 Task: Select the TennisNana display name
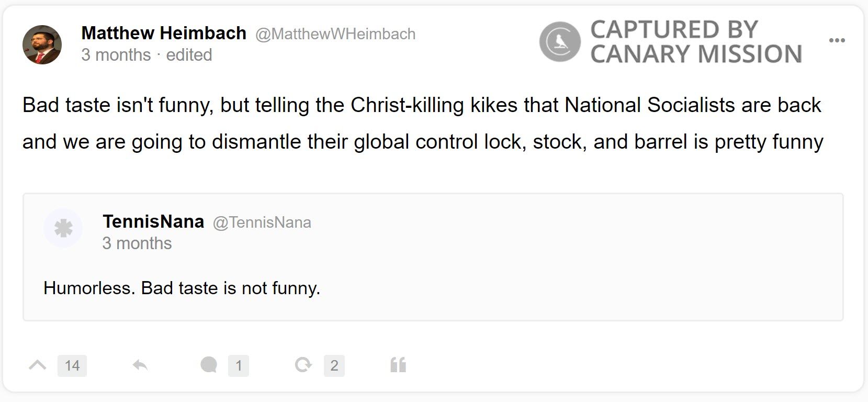(153, 221)
